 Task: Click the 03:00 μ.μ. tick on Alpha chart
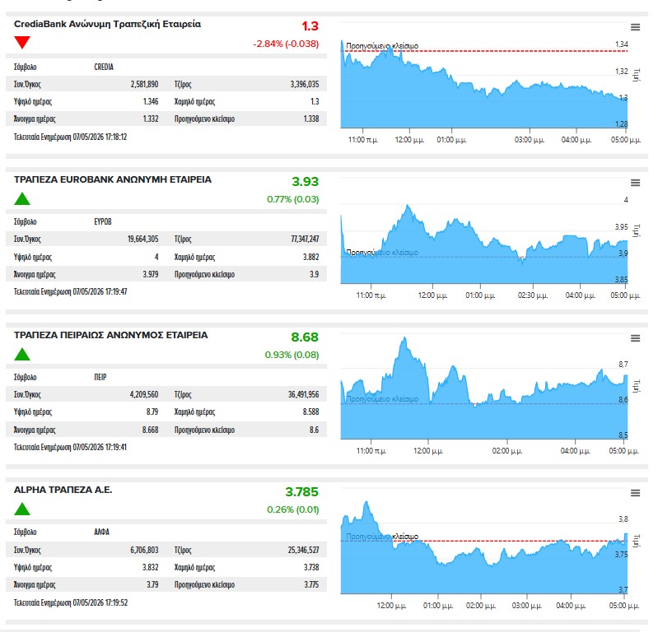click(x=527, y=606)
